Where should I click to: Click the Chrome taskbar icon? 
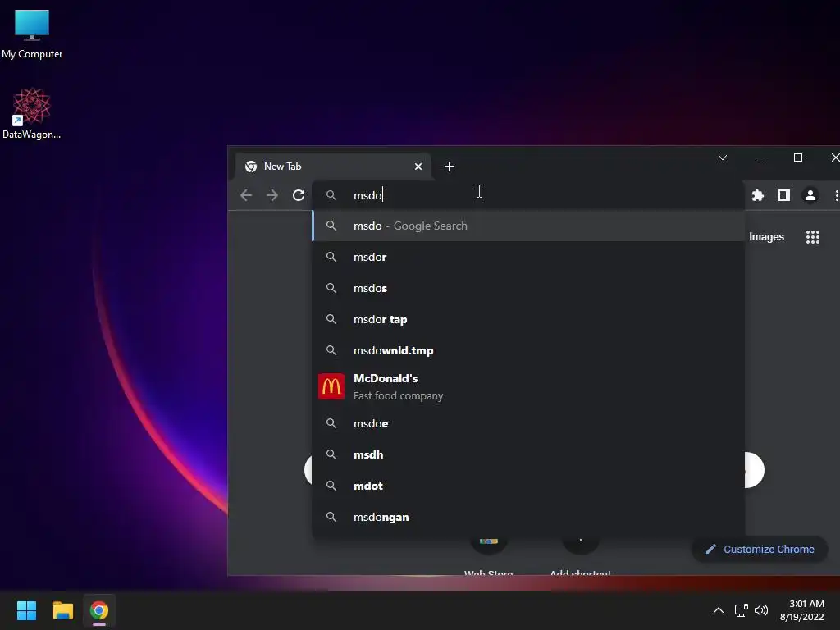(x=99, y=610)
